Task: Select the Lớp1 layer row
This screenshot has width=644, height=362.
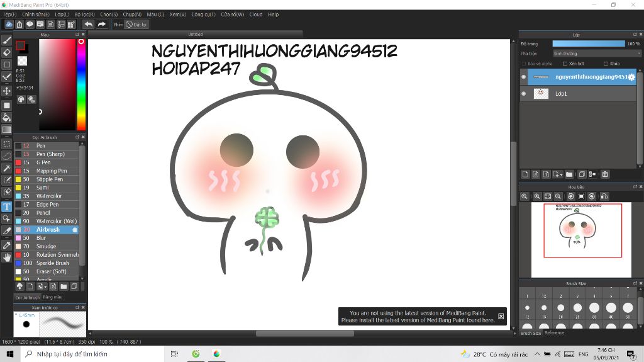Action: pos(578,94)
